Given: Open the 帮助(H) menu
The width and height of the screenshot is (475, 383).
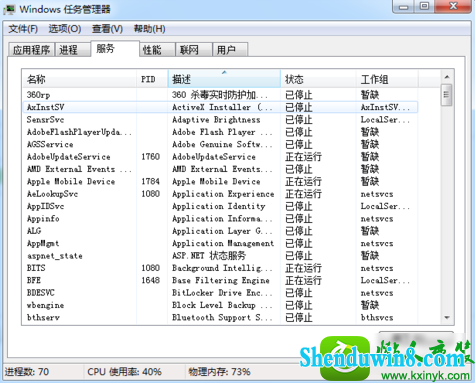Looking at the screenshot, I should [149, 29].
